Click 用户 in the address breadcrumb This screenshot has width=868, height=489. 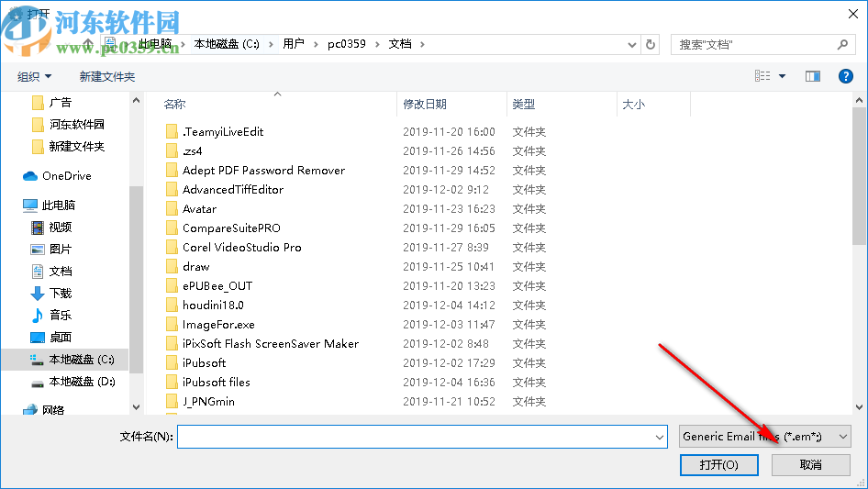[x=294, y=44]
